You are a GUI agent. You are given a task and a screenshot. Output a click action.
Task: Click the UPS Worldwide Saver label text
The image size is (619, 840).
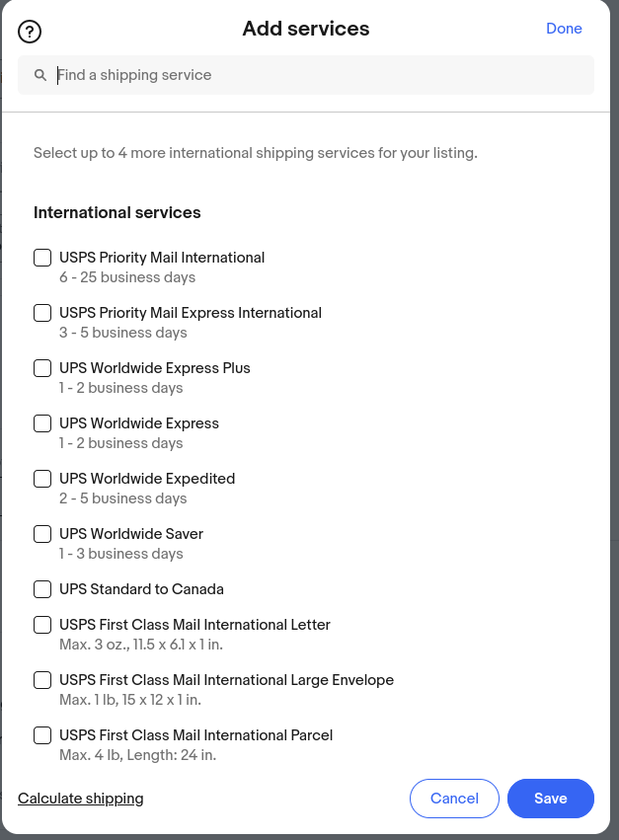tap(131, 534)
